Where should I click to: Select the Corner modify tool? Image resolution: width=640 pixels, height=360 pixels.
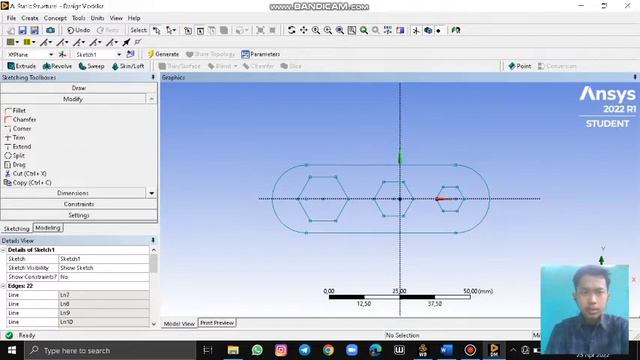coord(18,129)
